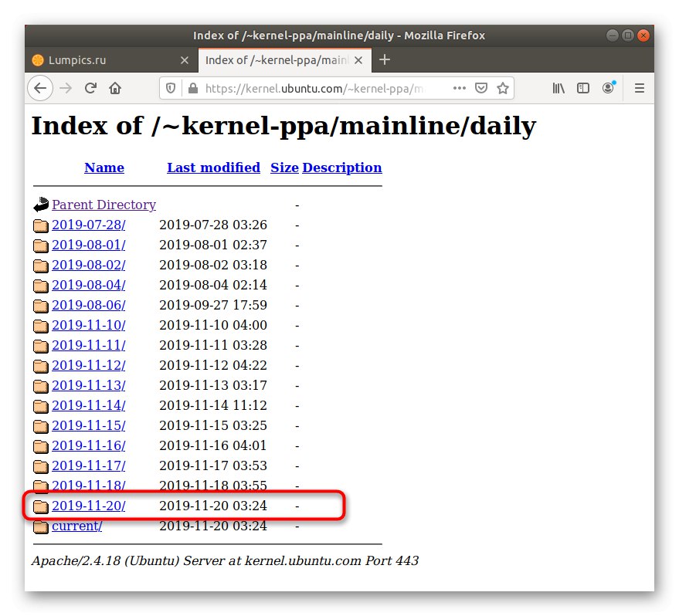Sort by Description column header

click(342, 168)
